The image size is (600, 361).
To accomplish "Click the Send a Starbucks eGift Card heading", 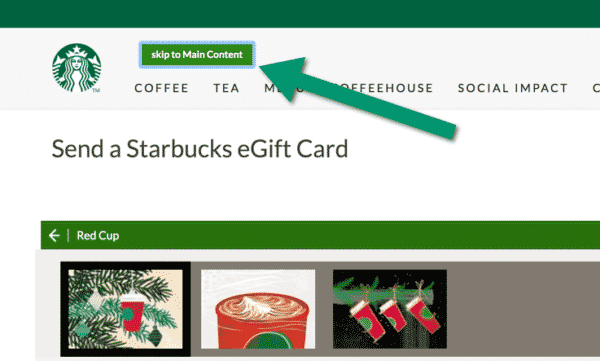I will (x=200, y=149).
